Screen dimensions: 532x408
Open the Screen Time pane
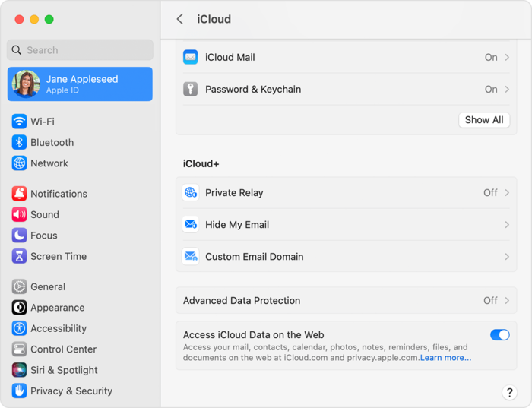pos(80,256)
